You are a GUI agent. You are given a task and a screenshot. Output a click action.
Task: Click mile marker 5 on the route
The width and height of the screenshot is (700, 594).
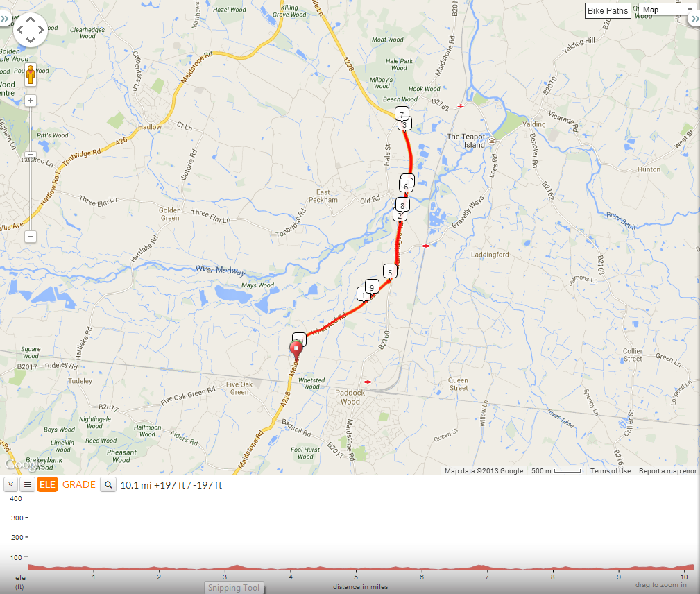click(x=390, y=271)
